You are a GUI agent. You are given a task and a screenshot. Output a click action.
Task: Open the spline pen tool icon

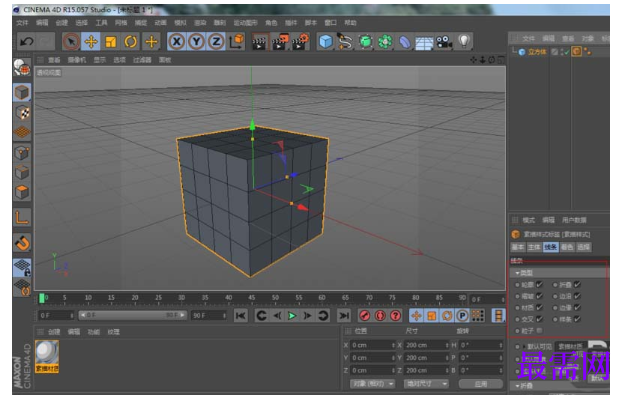[345, 41]
